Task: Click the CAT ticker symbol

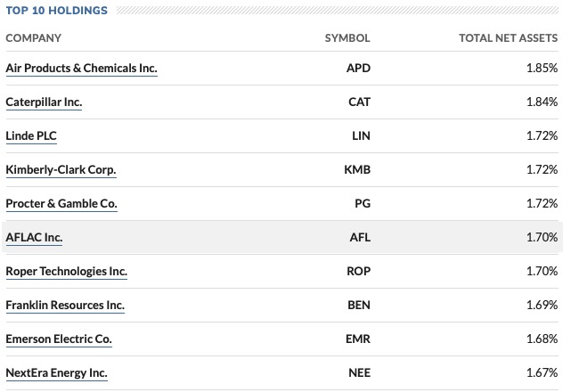Action: pos(359,102)
